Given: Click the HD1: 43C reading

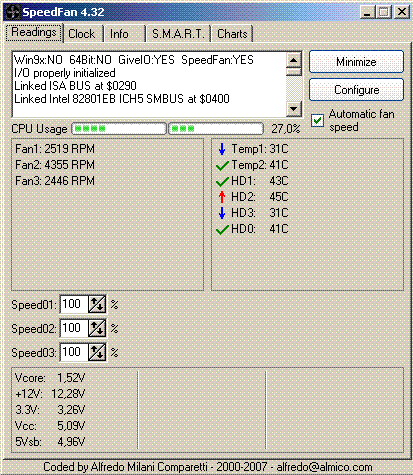Looking at the screenshot, I should pos(260,181).
